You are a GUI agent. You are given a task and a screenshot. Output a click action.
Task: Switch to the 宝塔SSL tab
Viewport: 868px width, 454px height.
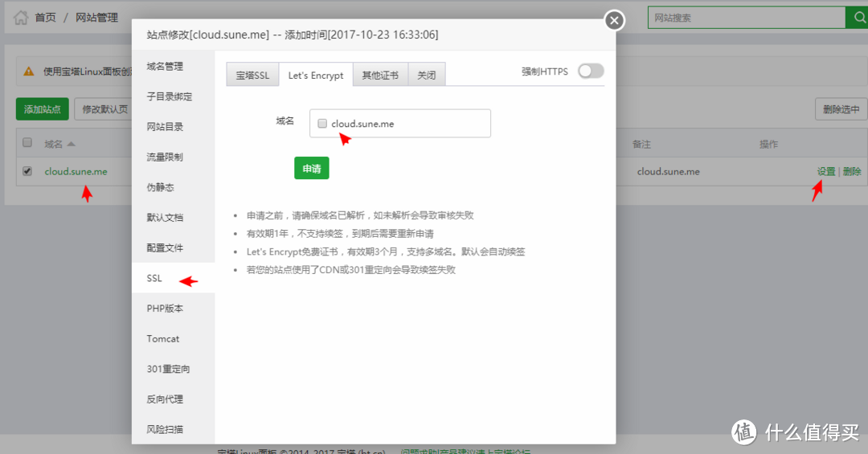pos(252,75)
